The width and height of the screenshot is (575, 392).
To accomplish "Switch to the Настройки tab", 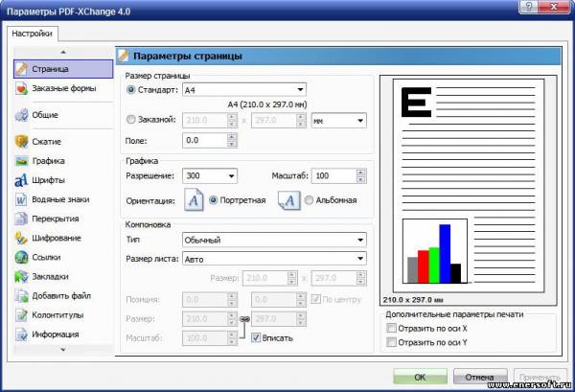I will point(32,34).
